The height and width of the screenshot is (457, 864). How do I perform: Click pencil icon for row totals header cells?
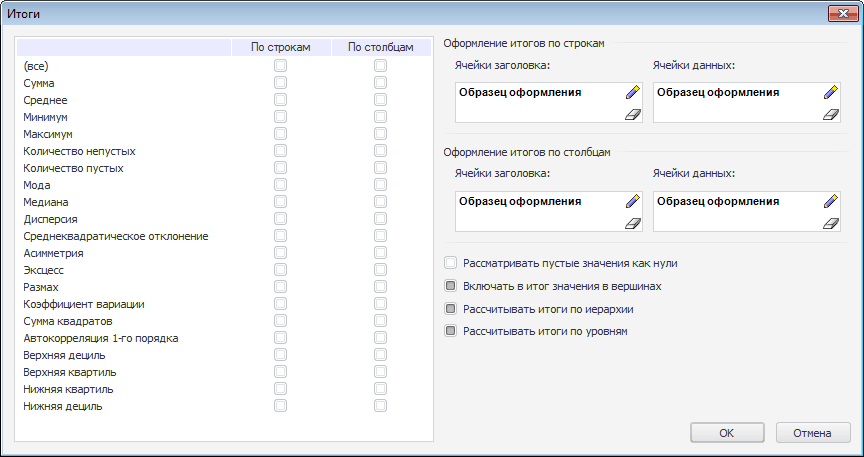point(632,92)
